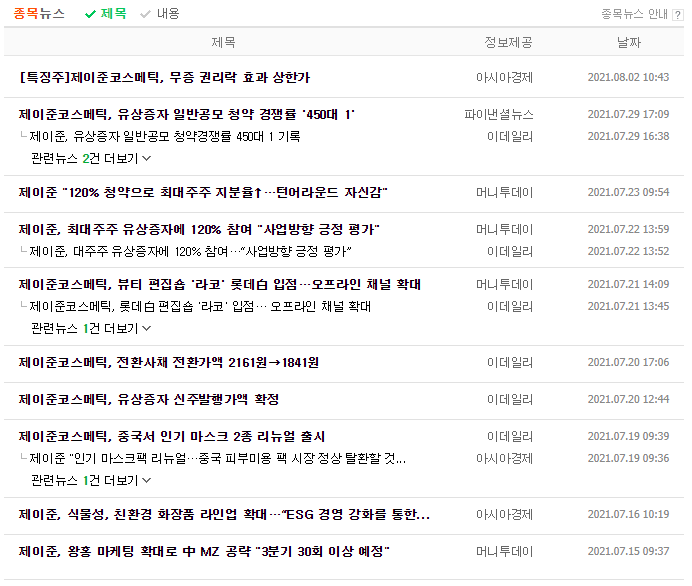Open article 유상증자 신주발행가액 확정
Viewport: 692px width, 586px height.
coord(149,400)
